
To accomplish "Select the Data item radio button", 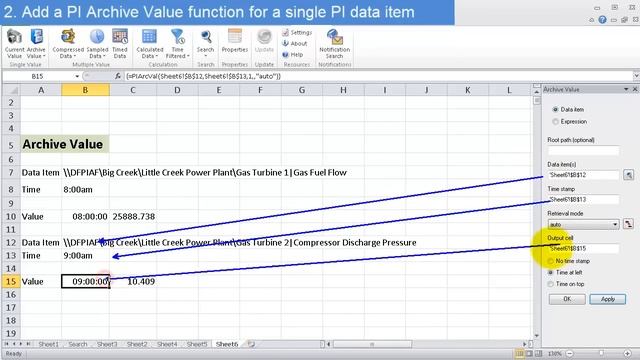I will coord(555,109).
